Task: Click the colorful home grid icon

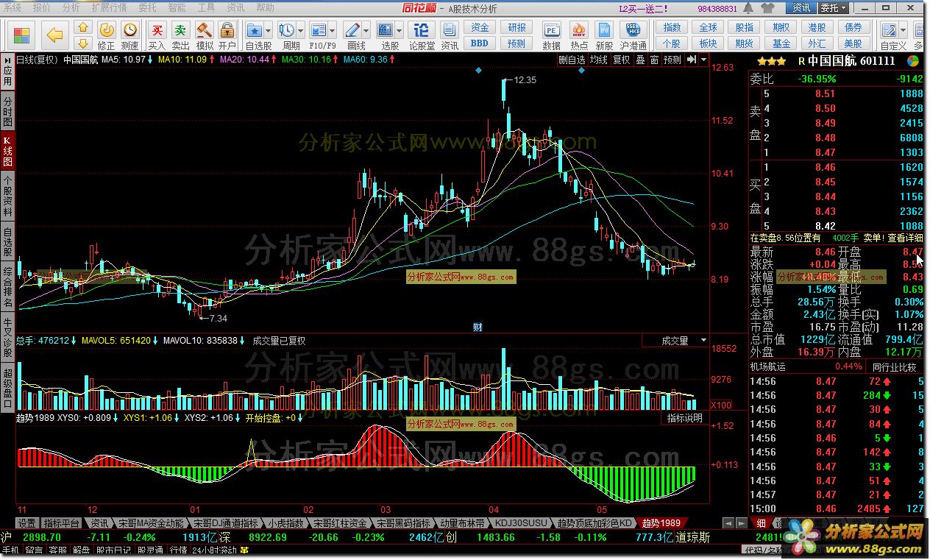Action: click(22, 35)
